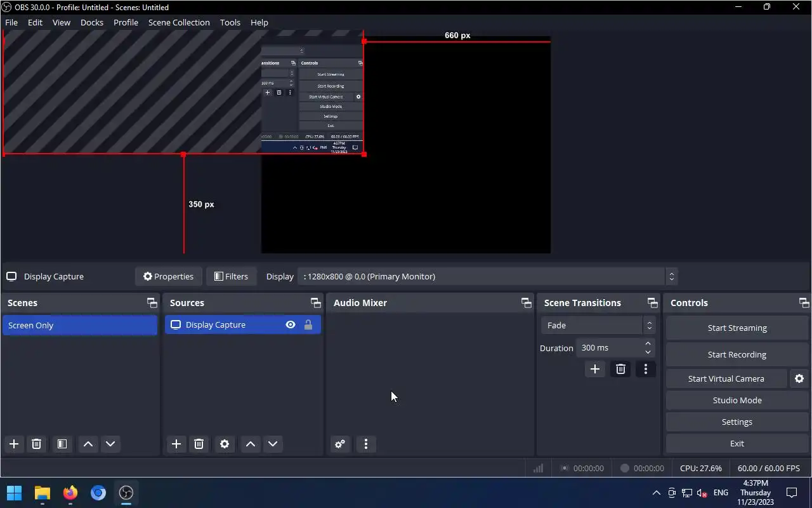The height and width of the screenshot is (508, 812).
Task: Open transition properties three-dot menu
Action: 646,369
